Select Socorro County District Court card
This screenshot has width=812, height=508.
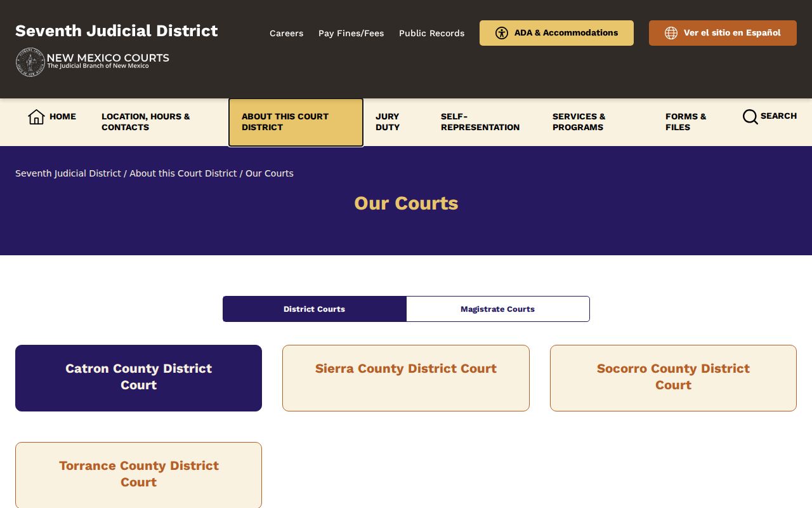pos(673,378)
